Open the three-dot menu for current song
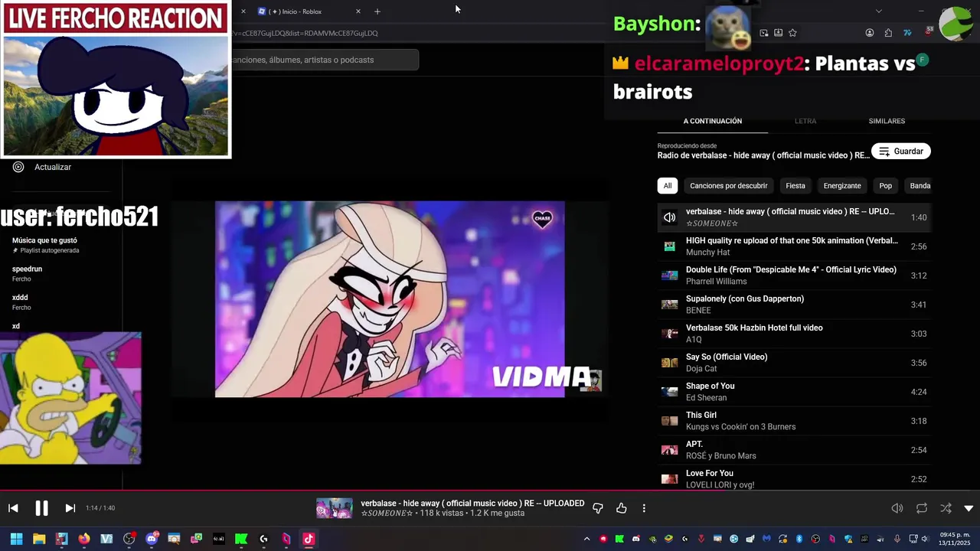980x551 pixels. coord(644,508)
